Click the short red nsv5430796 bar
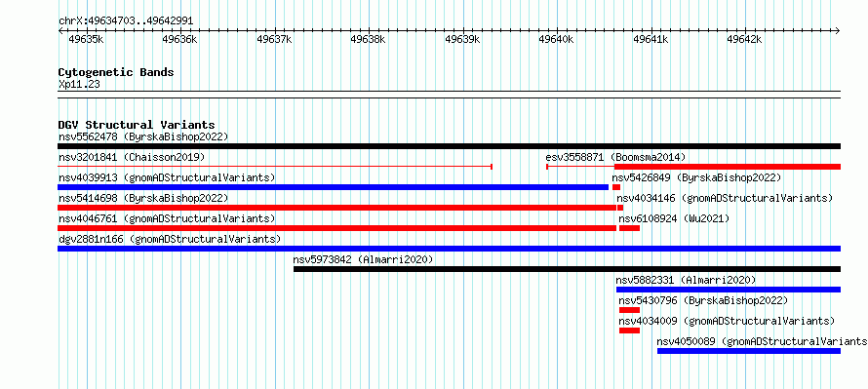Image resolution: width=868 pixels, height=389 pixels. (629, 310)
